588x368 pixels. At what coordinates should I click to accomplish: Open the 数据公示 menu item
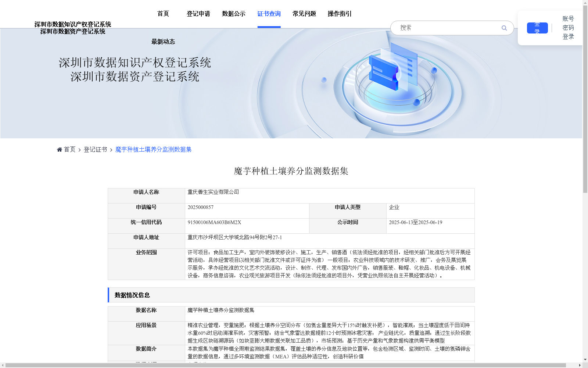coord(234,14)
